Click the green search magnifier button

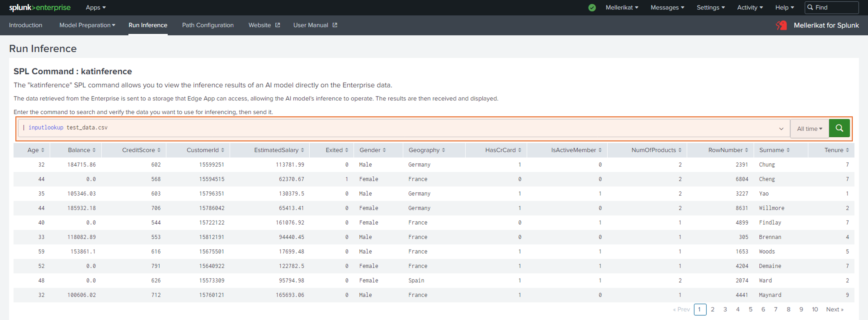coord(839,128)
